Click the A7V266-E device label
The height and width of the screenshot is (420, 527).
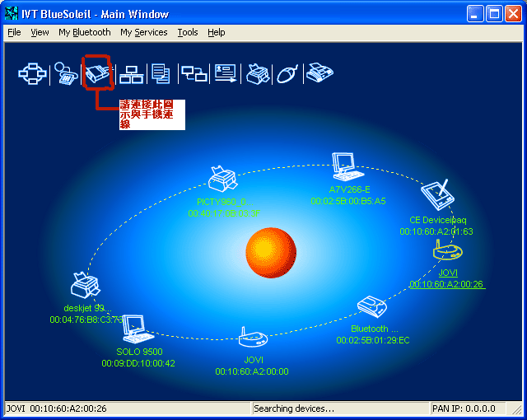click(x=349, y=189)
